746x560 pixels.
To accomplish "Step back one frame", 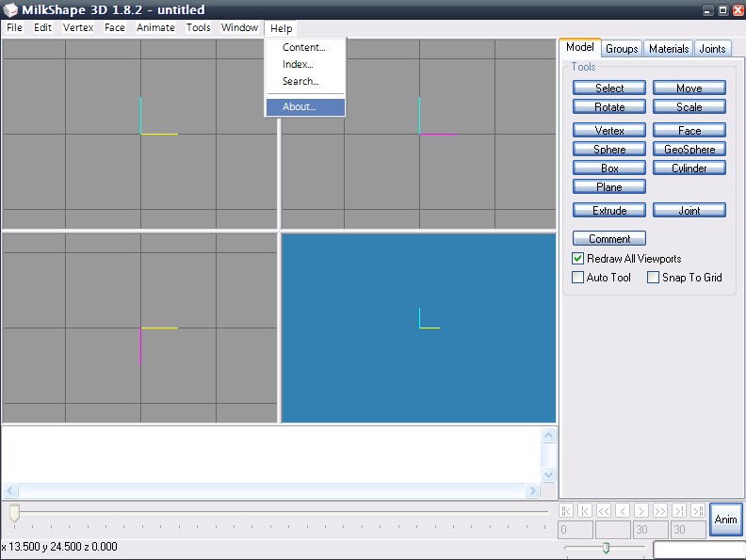I will coord(623,510).
